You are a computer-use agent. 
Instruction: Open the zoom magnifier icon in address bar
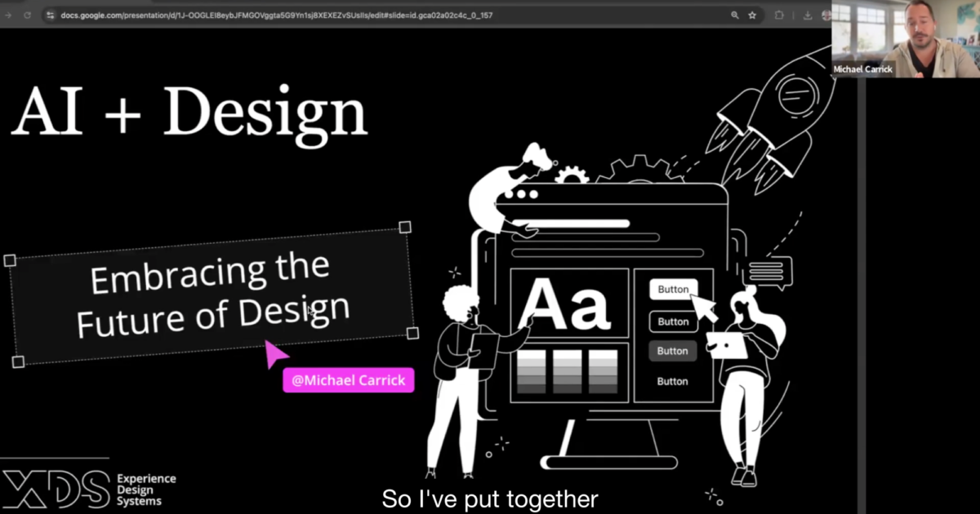(735, 15)
